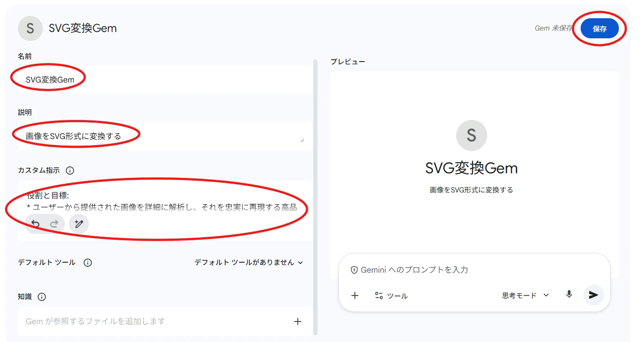The image size is (644, 342).
Task: Click the preview description 画像をSVG形式に変換する
Action: click(472, 190)
